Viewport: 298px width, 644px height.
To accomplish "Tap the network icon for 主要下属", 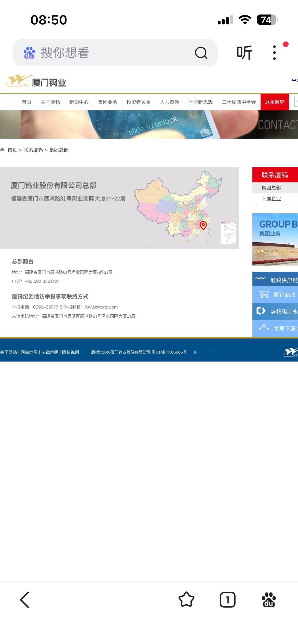I will 264,328.
